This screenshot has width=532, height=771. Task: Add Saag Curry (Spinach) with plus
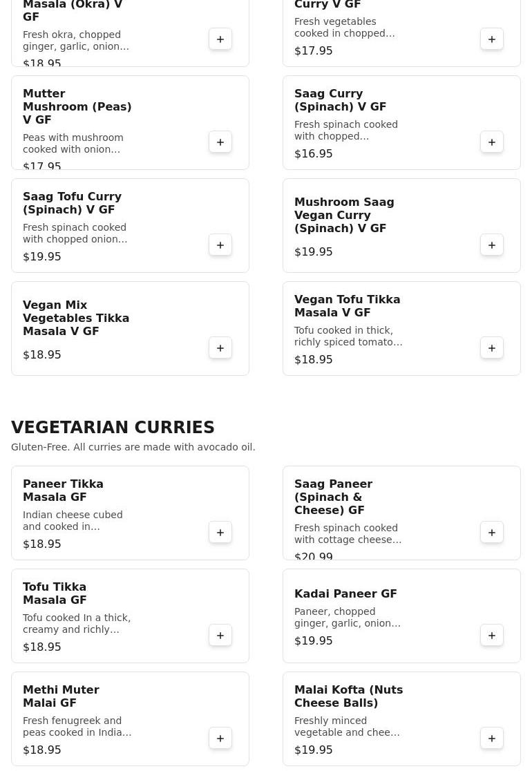pos(492,142)
